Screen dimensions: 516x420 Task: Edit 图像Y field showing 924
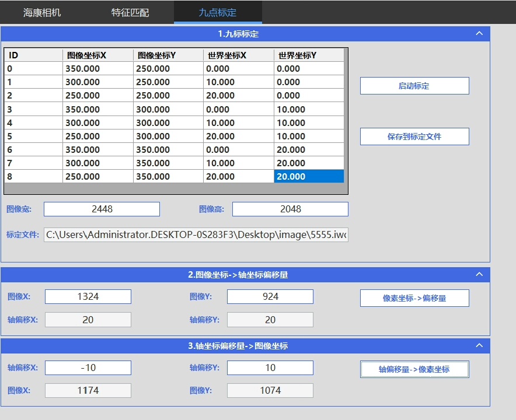(x=270, y=296)
